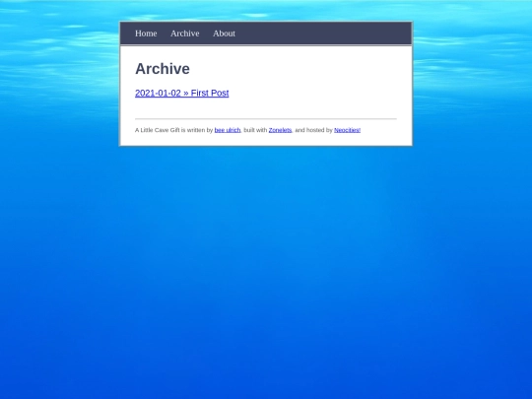Visit the bee ulrich author link
The height and width of the screenshot is (399, 532).
point(228,130)
